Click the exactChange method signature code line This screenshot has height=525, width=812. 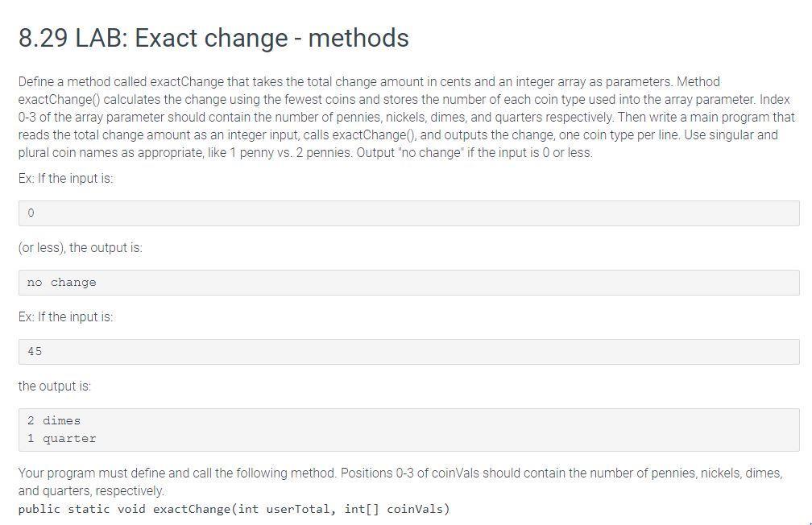[x=234, y=509]
